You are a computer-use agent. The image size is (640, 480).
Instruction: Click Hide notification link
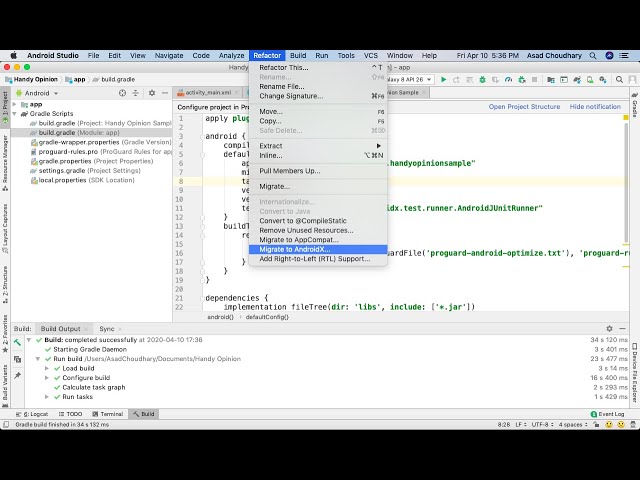click(595, 107)
